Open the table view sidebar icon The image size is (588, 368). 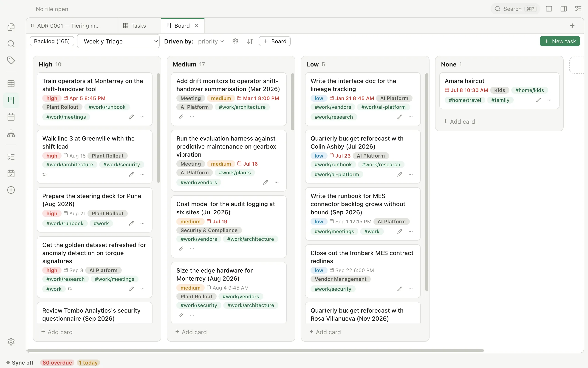11,84
